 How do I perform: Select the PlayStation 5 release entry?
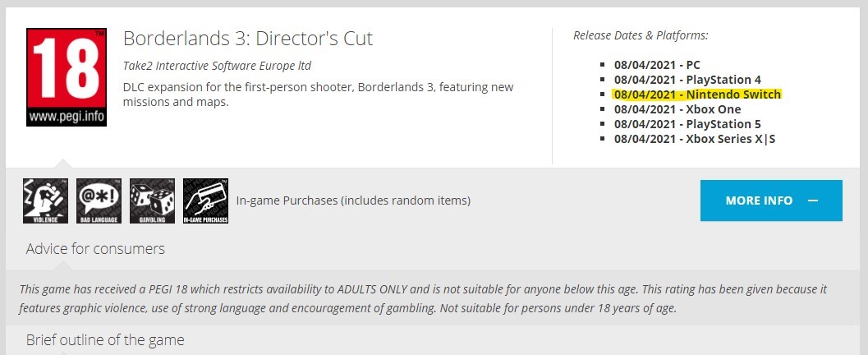pyautogui.click(x=687, y=124)
